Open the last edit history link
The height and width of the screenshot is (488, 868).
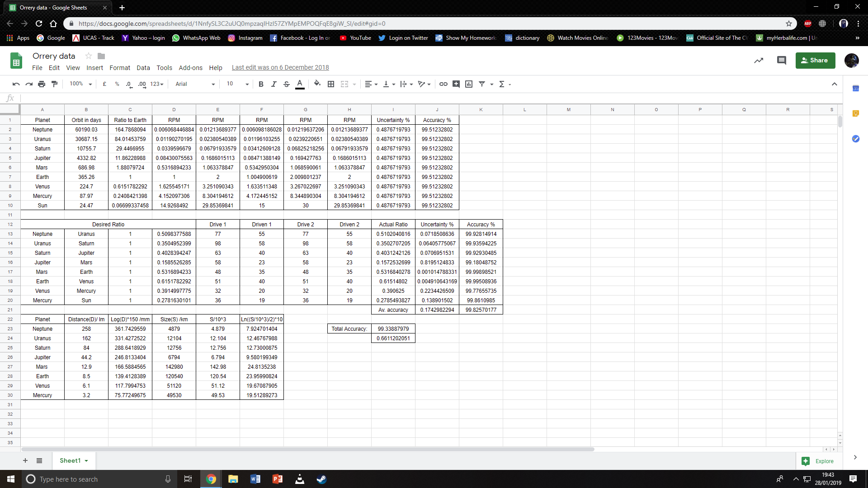pyautogui.click(x=280, y=67)
